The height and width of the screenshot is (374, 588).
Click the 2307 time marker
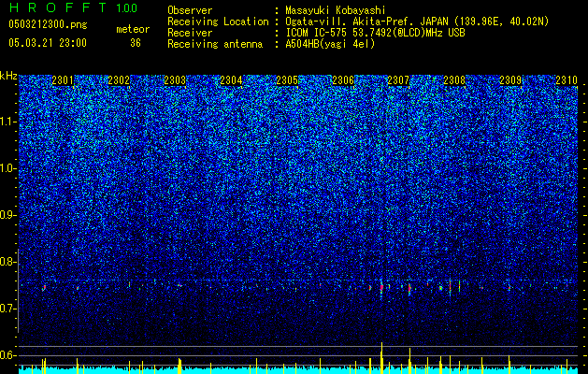click(x=398, y=80)
